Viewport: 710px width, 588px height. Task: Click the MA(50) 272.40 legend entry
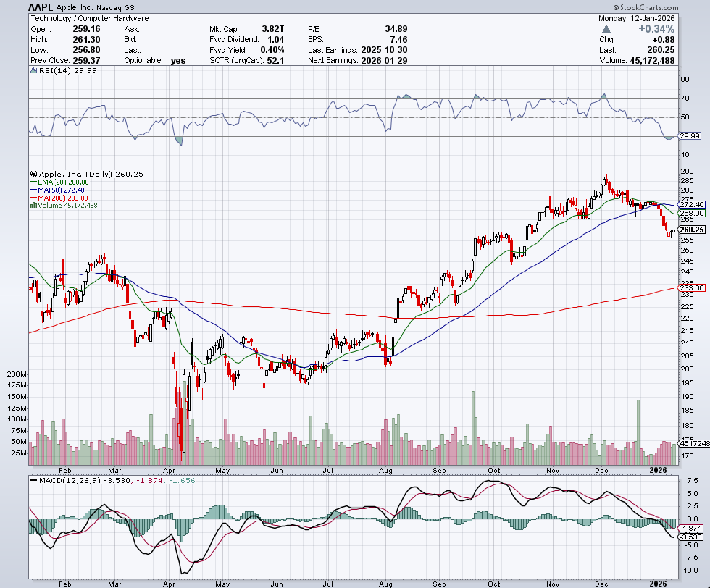61,190
